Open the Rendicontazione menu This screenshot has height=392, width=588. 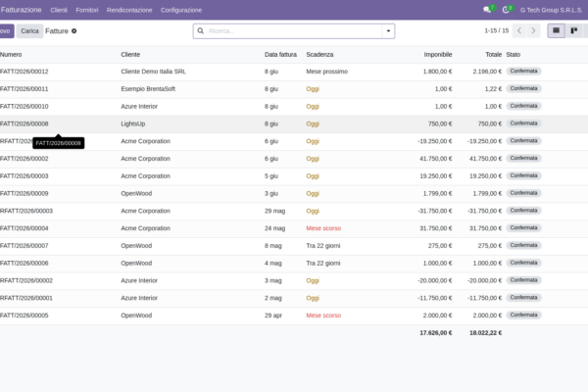129,10
